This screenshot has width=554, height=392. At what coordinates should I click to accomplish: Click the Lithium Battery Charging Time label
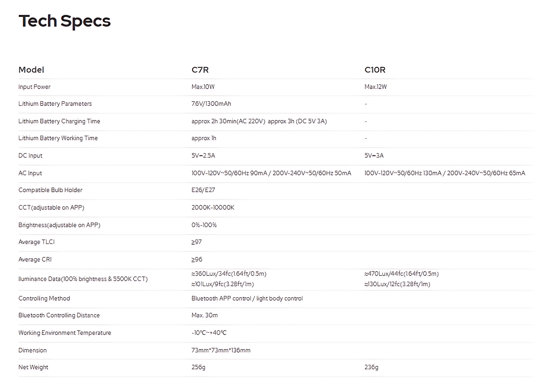(59, 121)
